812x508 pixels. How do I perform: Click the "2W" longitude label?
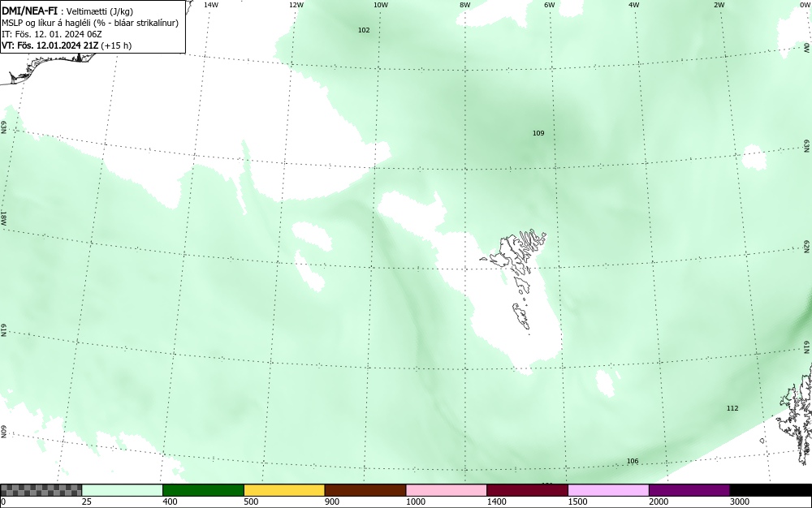pyautogui.click(x=719, y=5)
